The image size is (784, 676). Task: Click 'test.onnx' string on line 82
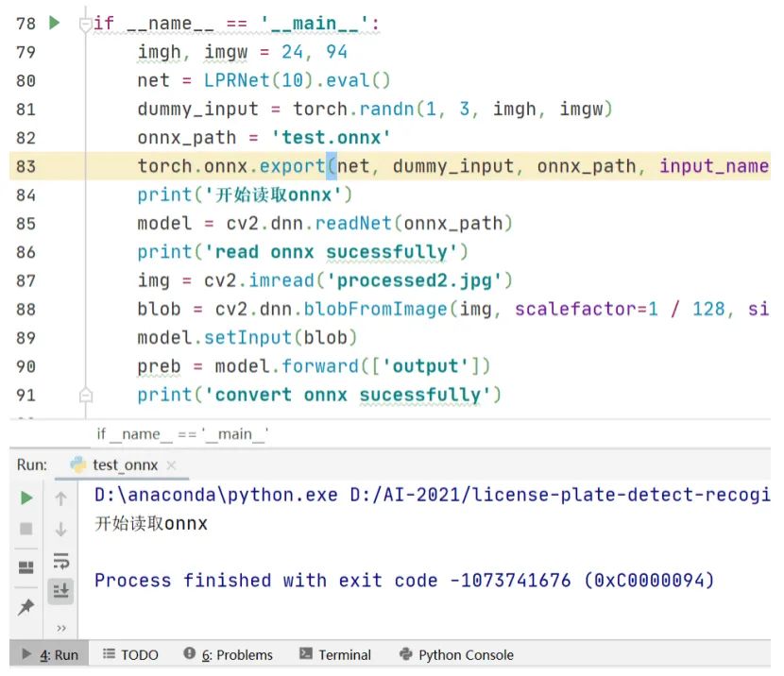pos(331,138)
